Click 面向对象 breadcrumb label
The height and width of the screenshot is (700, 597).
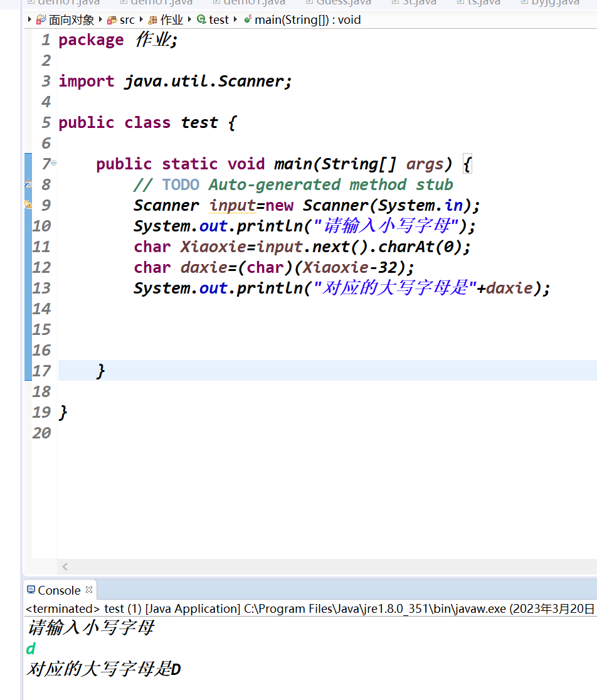71,20
